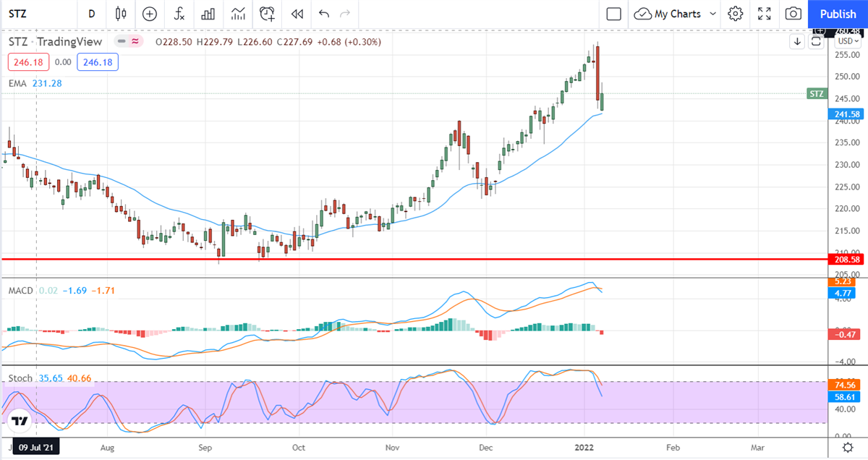Click the blue 246.18 buy price button
This screenshot has height=460, width=868.
pyautogui.click(x=99, y=62)
